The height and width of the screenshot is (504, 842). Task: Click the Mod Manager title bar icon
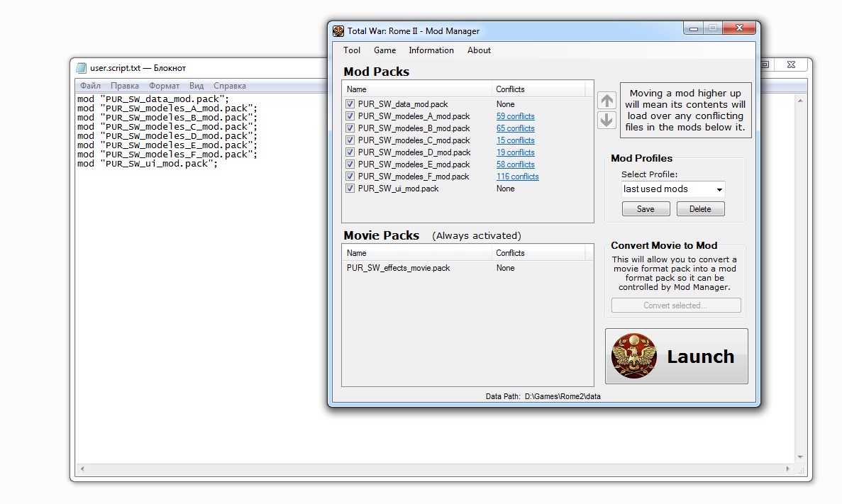338,30
